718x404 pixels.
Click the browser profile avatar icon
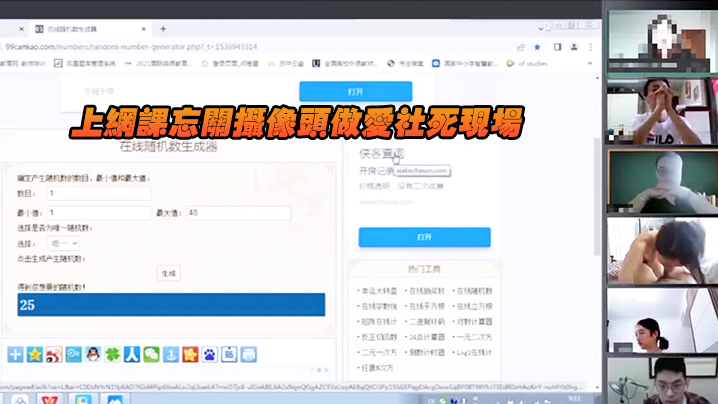pos(573,47)
